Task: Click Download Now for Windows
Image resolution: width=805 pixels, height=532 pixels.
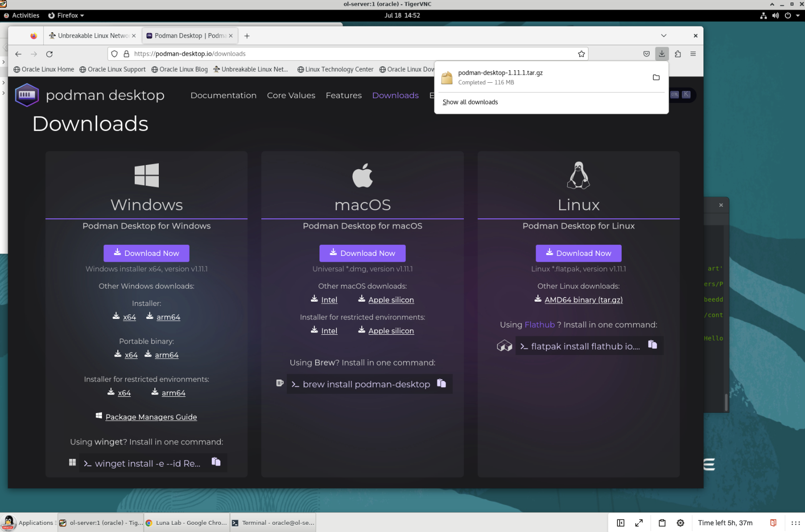Action: [146, 253]
